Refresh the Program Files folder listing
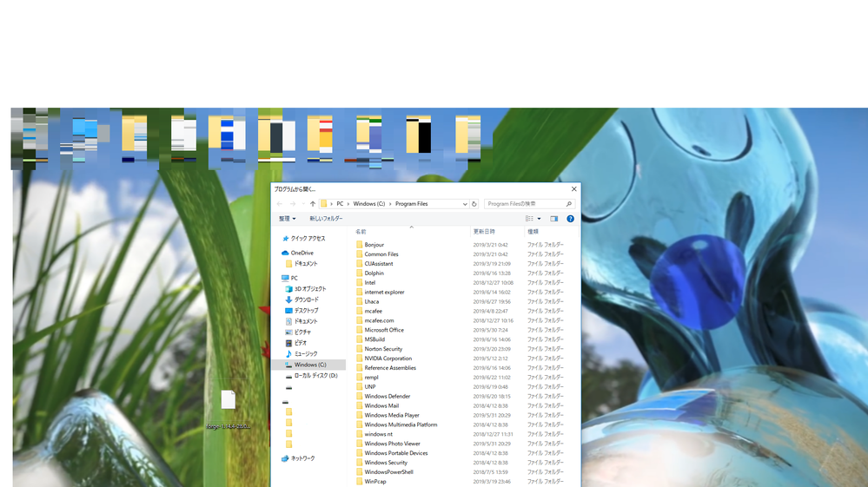The width and height of the screenshot is (868, 487). click(x=474, y=204)
